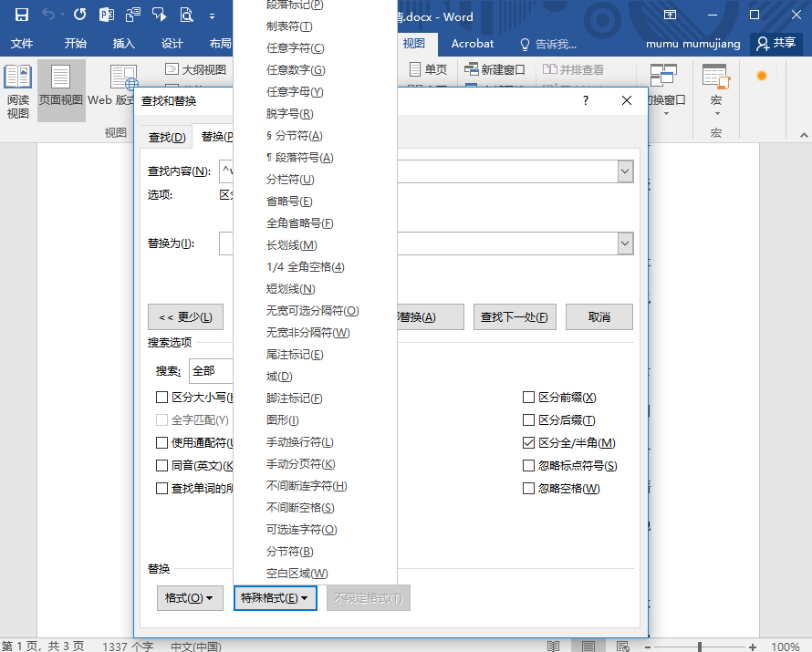Viewport: 812px width, 652px height.
Task: Choose Em Dash (长划线) menu item
Action: pos(315,245)
